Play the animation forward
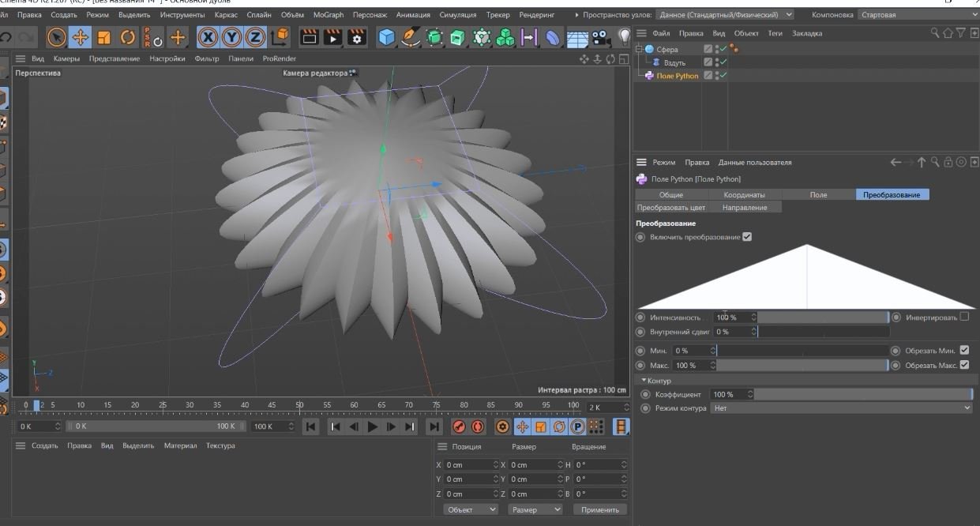This screenshot has width=980, height=526. point(373,426)
